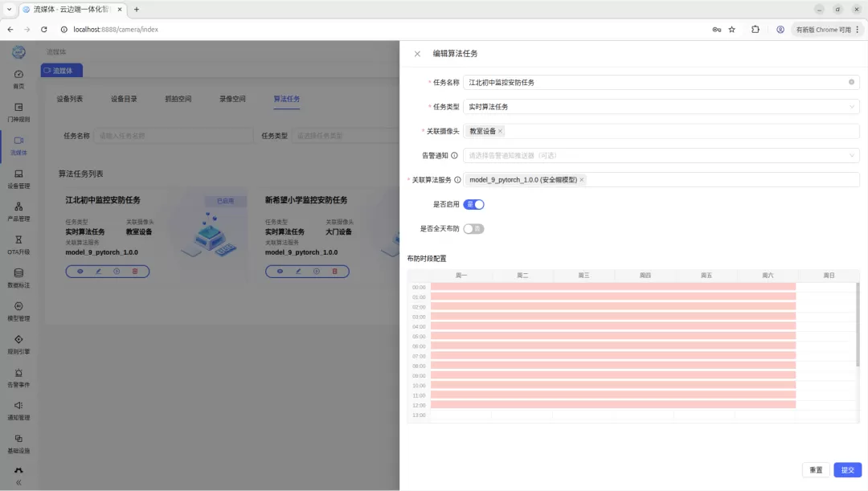Enable the 是否全天布防 switch

pyautogui.click(x=474, y=228)
